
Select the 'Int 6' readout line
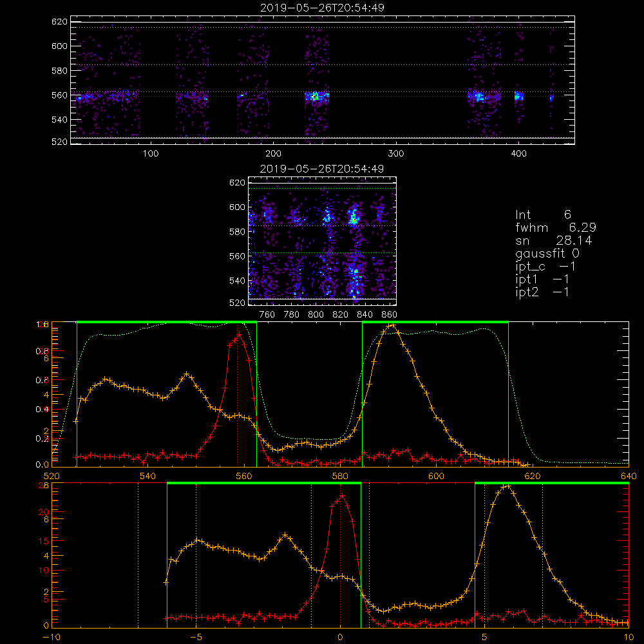(543, 214)
